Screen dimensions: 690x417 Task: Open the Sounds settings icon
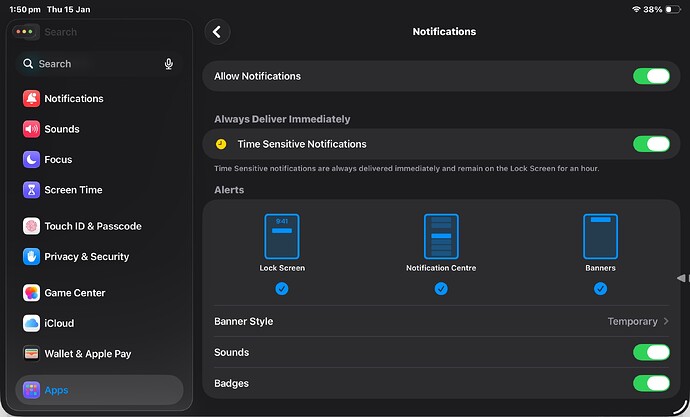point(31,129)
